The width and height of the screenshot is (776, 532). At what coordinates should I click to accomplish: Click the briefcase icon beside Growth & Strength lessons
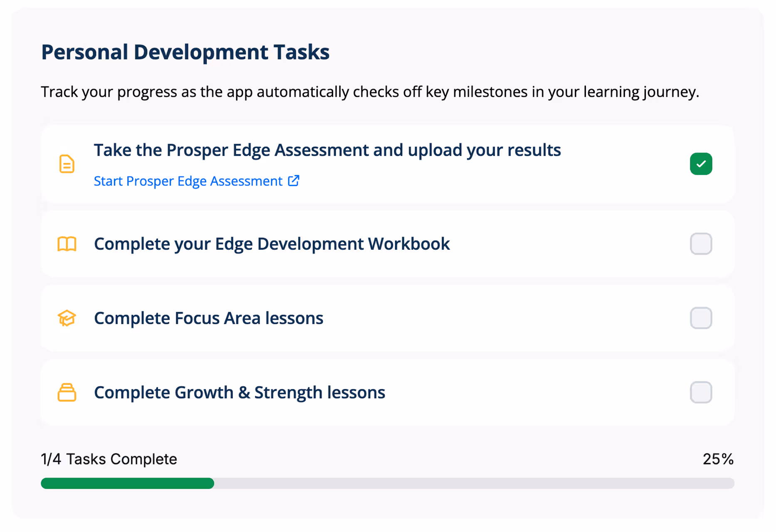pyautogui.click(x=67, y=392)
